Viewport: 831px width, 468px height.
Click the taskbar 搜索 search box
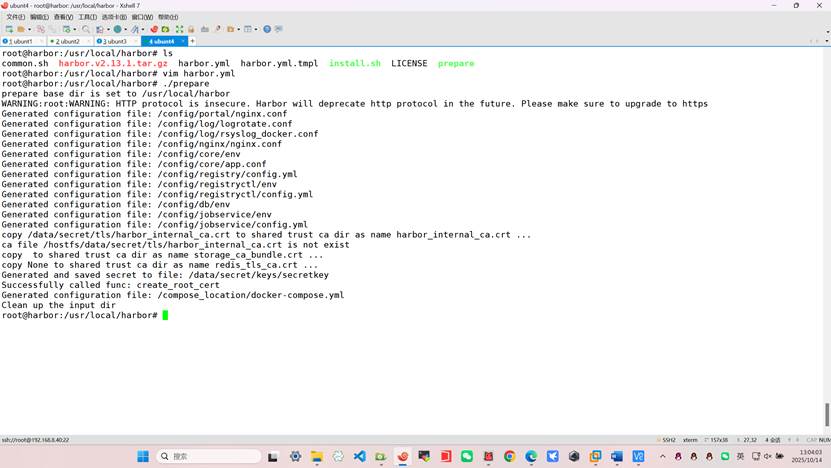pos(209,456)
